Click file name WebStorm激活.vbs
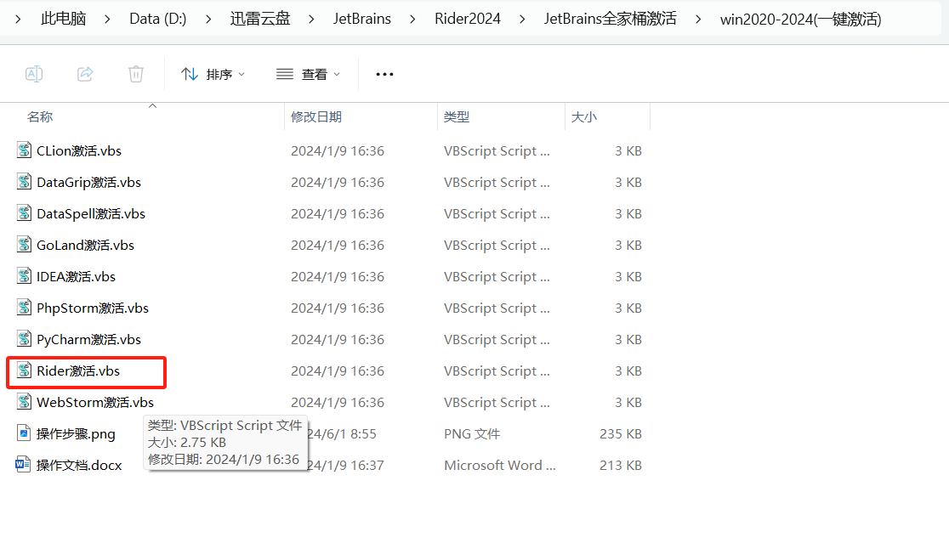The width and height of the screenshot is (949, 560). pos(95,402)
